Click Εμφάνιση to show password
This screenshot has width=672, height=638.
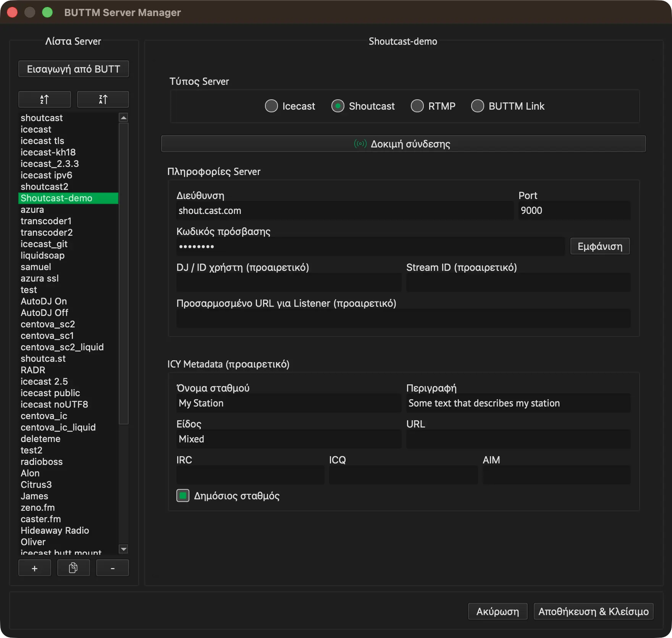coord(600,246)
